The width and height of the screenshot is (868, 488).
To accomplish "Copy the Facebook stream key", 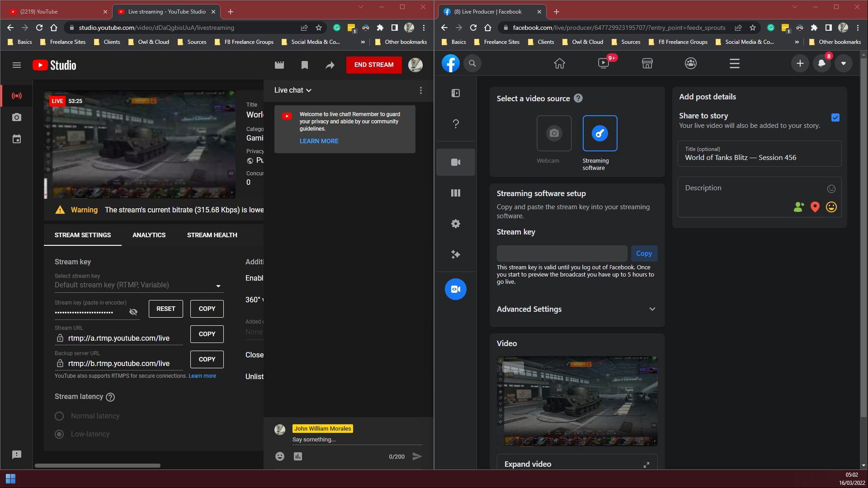I will pyautogui.click(x=644, y=253).
